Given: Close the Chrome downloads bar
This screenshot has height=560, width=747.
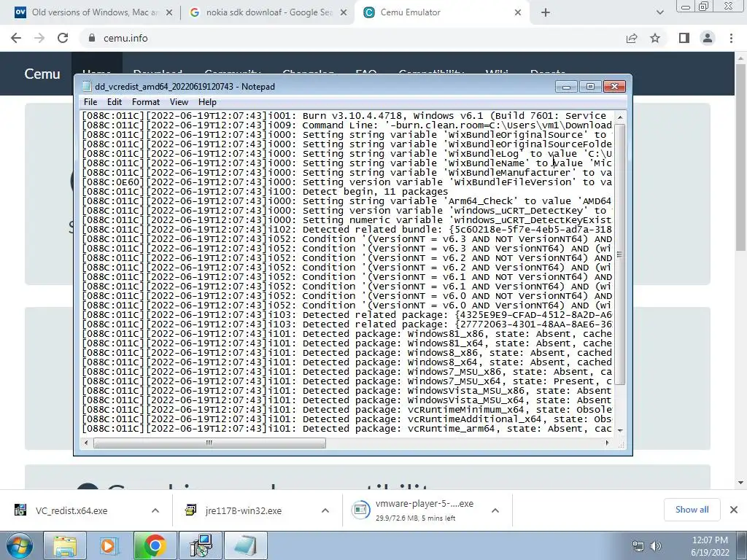Looking at the screenshot, I should tap(734, 510).
